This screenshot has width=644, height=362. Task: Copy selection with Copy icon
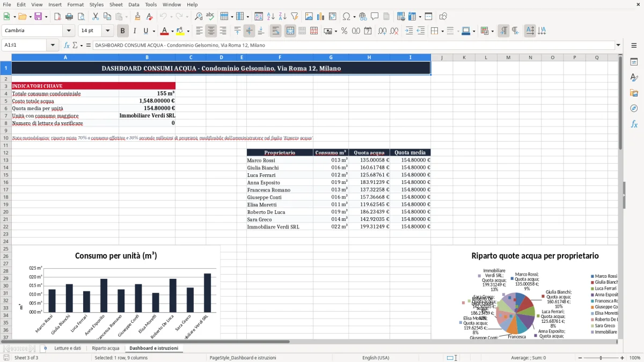(107, 17)
